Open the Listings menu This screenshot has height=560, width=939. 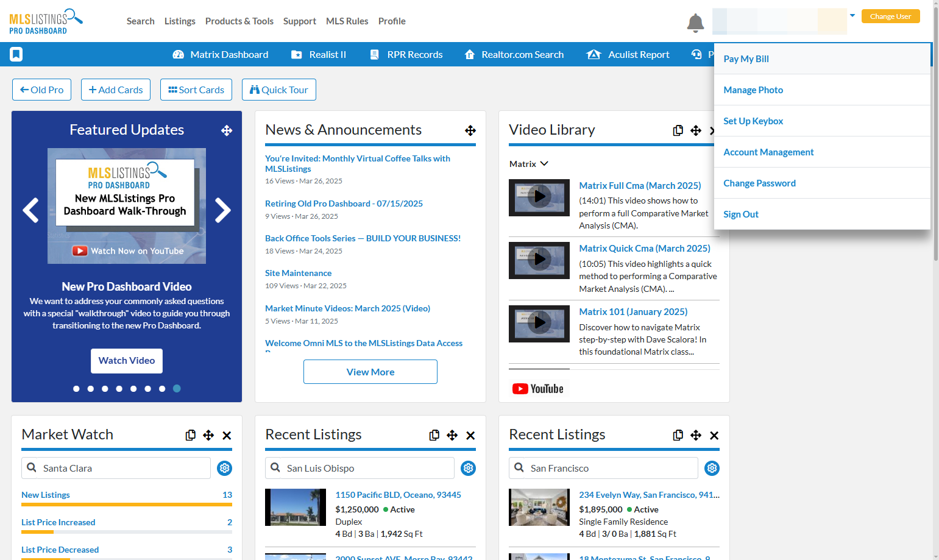tap(180, 21)
